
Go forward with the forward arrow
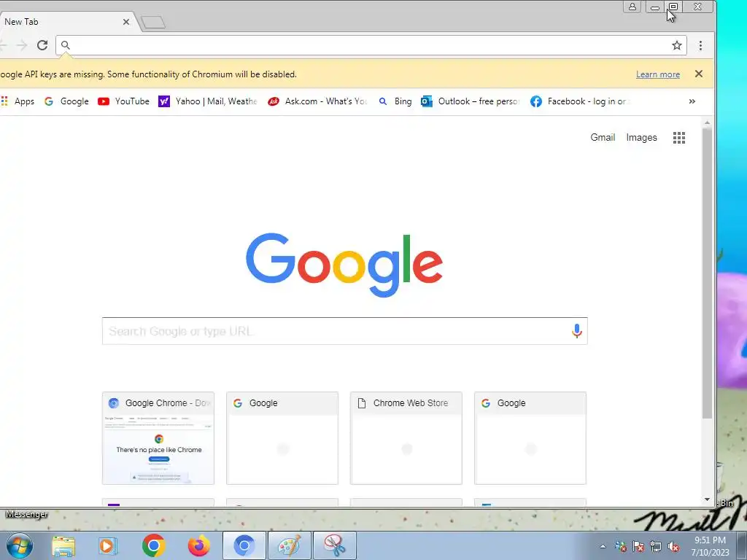[21, 45]
